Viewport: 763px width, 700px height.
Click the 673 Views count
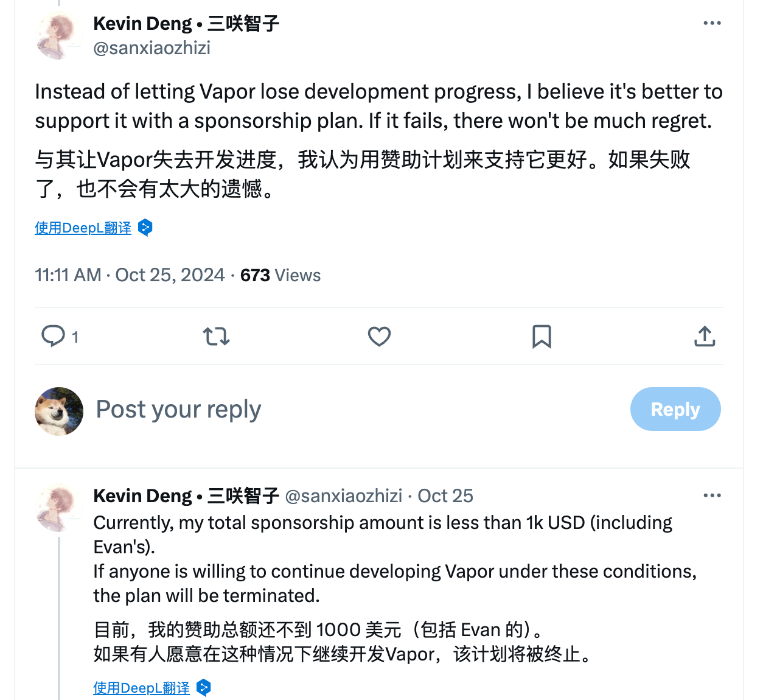280,275
